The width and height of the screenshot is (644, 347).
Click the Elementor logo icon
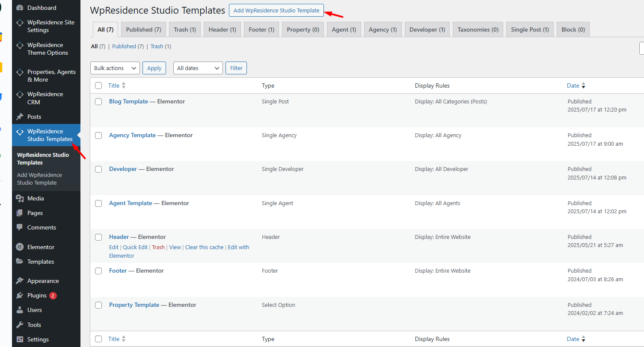(20, 247)
